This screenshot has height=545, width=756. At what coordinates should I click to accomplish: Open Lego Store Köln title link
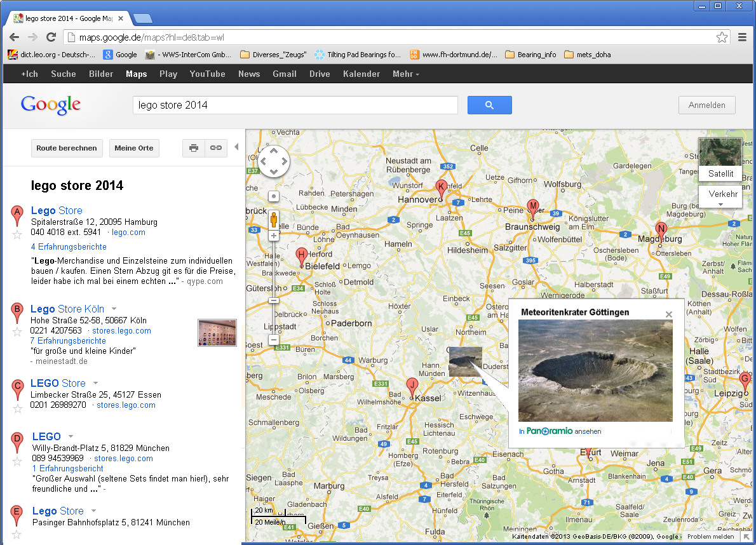[x=67, y=309]
